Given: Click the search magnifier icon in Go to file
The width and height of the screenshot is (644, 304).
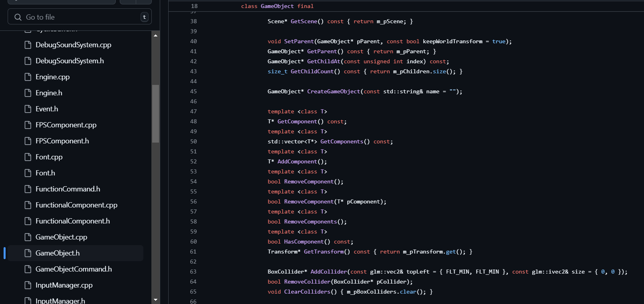Looking at the screenshot, I should coord(18,17).
